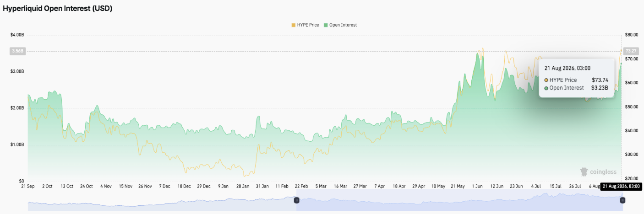Click the 15 Jul date label
The width and height of the screenshot is (644, 214).
[555, 187]
